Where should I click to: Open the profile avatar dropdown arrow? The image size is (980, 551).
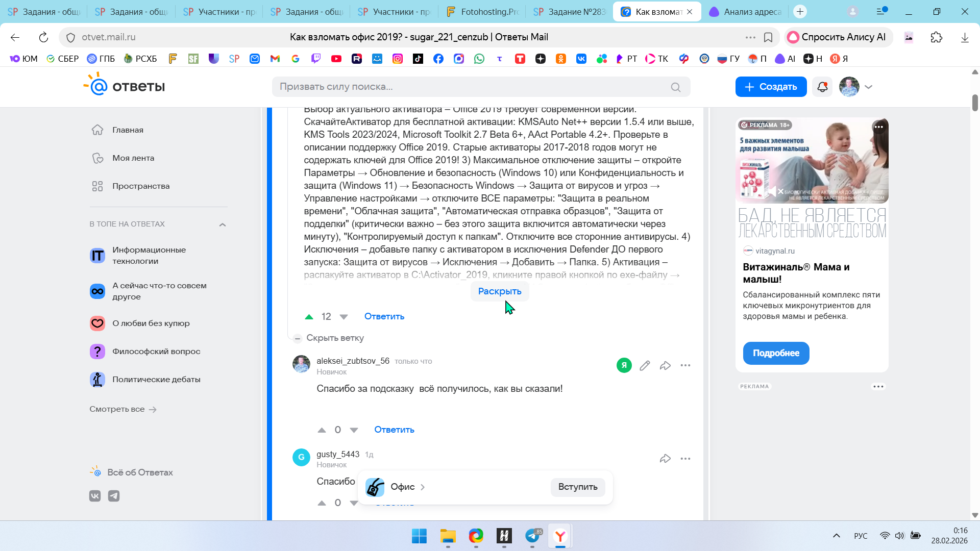[869, 87]
